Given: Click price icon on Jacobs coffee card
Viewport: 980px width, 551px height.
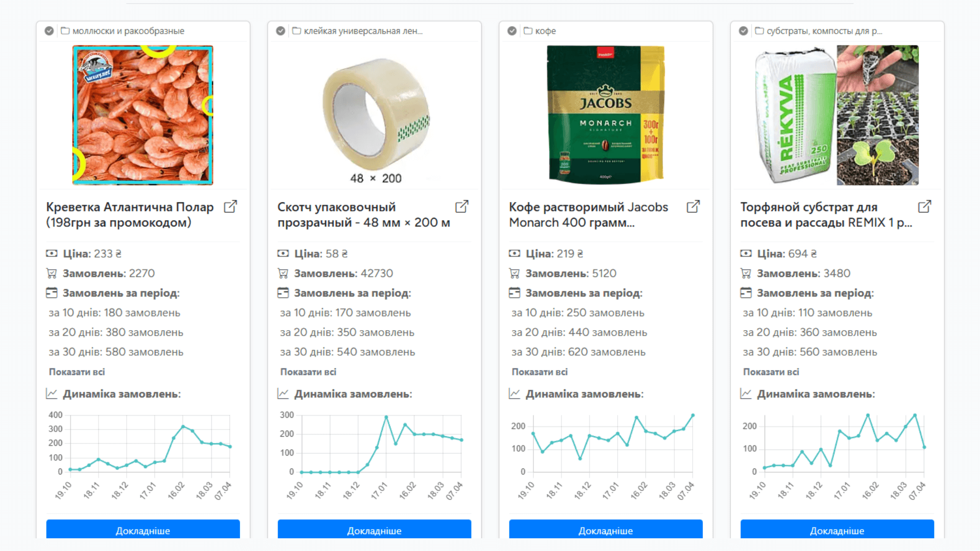Looking at the screenshot, I should (514, 254).
